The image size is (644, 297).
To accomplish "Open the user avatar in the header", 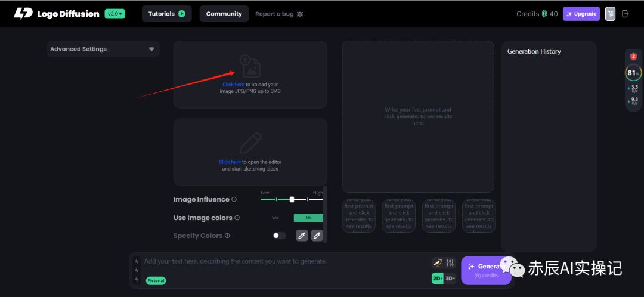I will (x=611, y=14).
